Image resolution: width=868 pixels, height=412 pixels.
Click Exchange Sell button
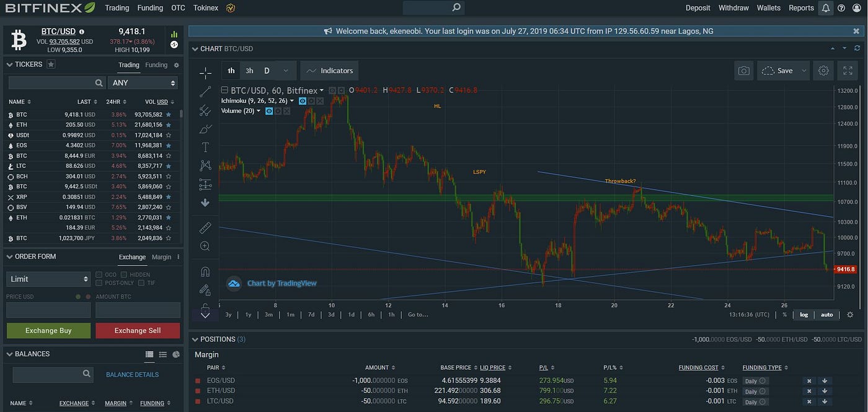click(138, 331)
